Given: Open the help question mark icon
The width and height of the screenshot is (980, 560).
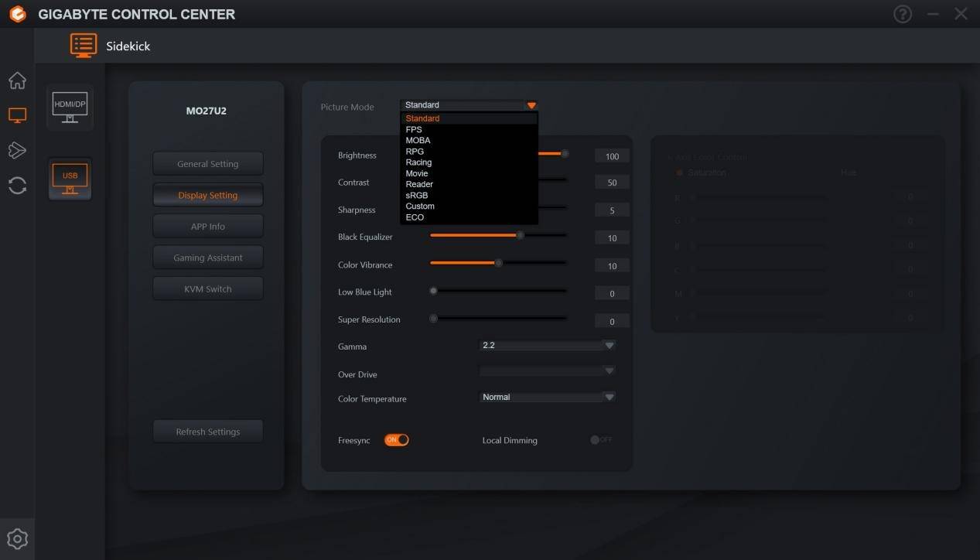Looking at the screenshot, I should pos(903,14).
